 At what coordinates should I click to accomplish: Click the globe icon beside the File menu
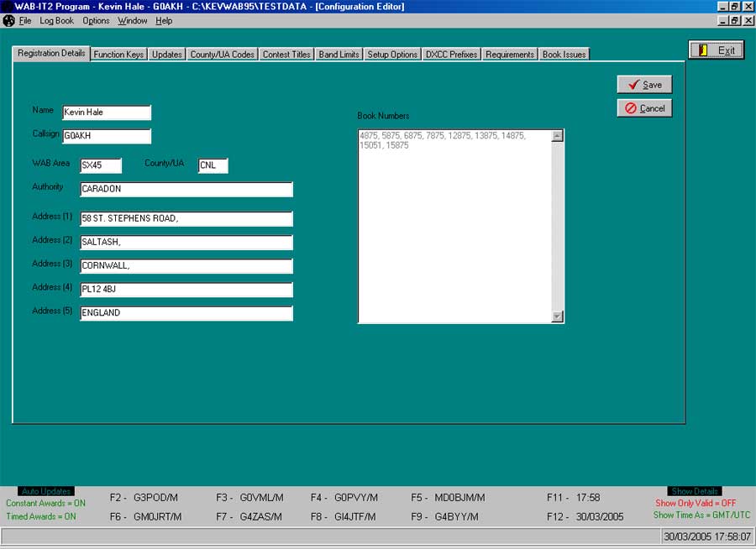(x=10, y=20)
